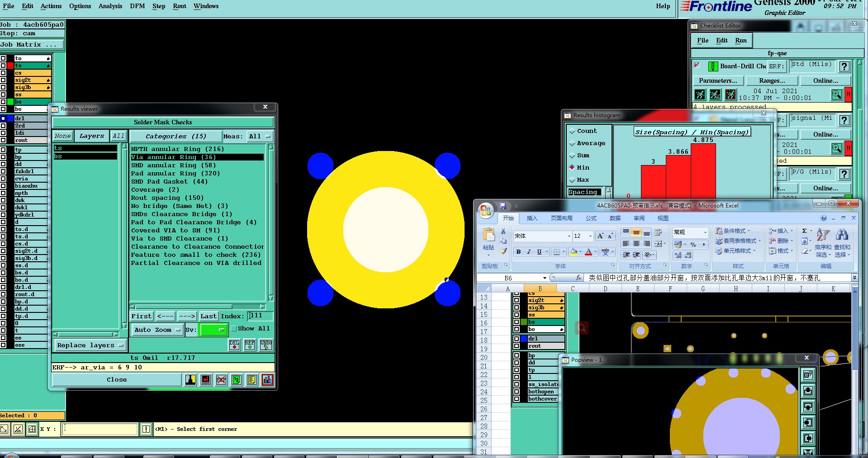
Task: Click the yellow notes icon in Results viewer
Action: (252, 380)
